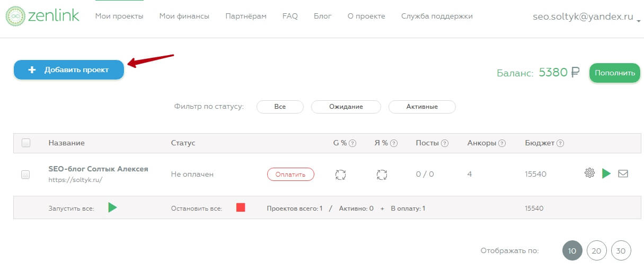Click the Оплатить button
This screenshot has width=644, height=269.
click(x=290, y=174)
